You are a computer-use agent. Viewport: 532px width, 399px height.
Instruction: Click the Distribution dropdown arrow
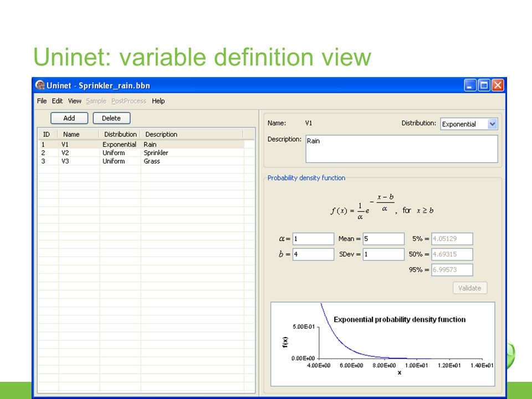(x=492, y=124)
